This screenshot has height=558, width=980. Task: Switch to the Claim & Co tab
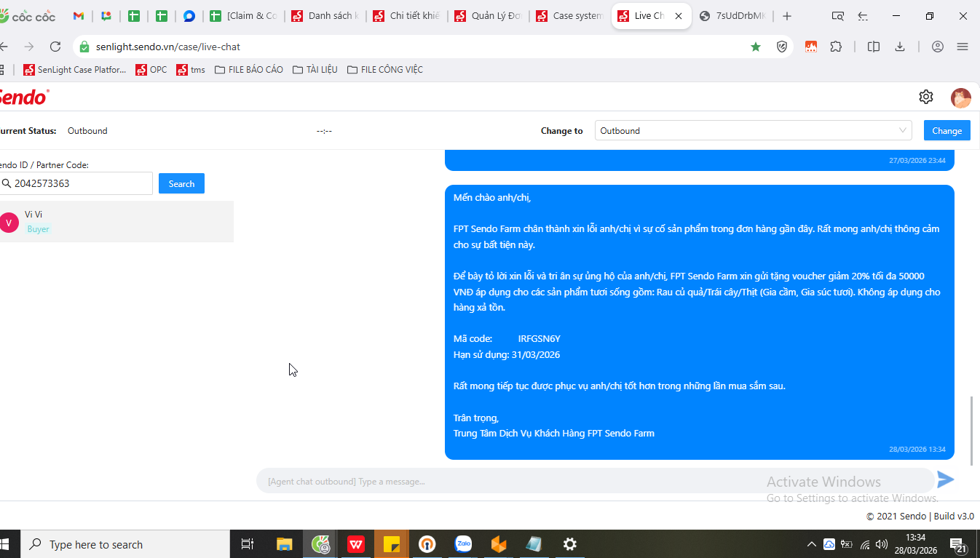pos(244,16)
